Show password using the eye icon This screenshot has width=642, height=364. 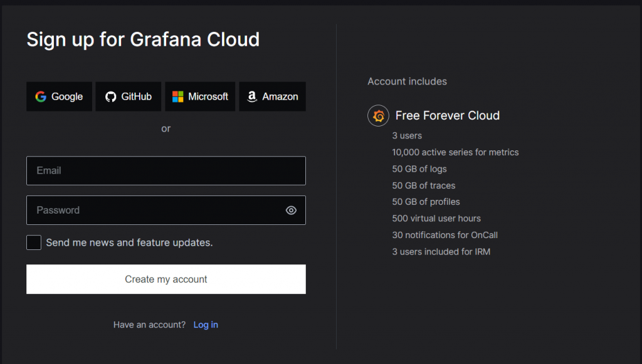click(291, 211)
